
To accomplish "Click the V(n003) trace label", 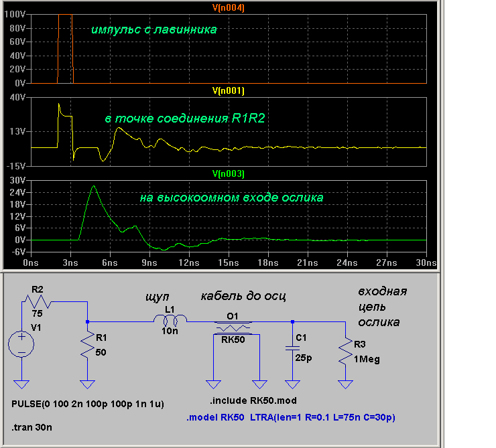I will (229, 173).
